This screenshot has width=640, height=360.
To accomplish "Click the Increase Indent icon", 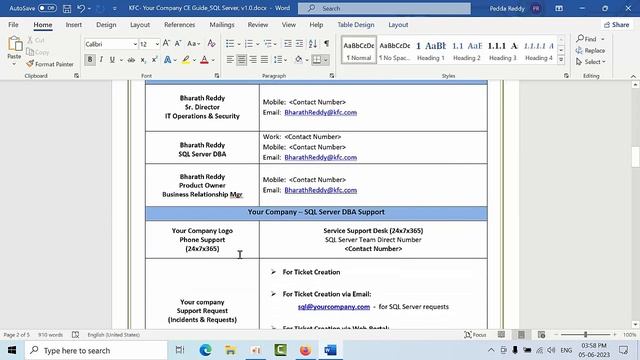I will pyautogui.click(x=299, y=44).
